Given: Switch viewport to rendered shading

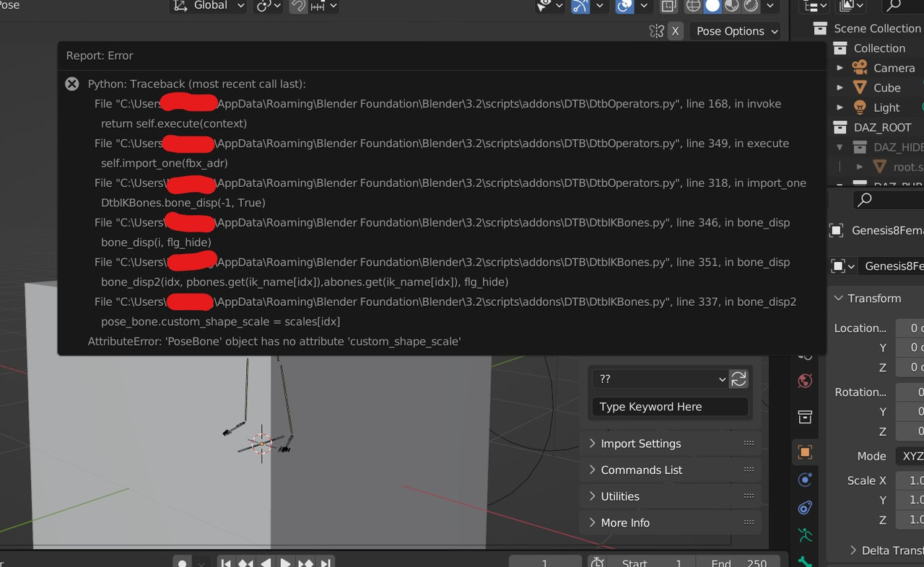Looking at the screenshot, I should point(750,7).
